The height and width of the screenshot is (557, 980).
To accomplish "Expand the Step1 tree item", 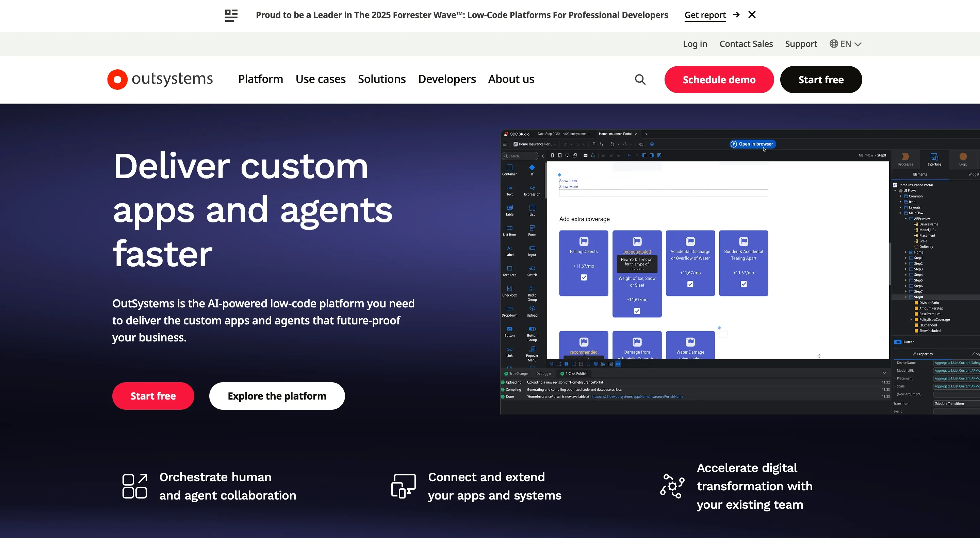I will [906, 258].
